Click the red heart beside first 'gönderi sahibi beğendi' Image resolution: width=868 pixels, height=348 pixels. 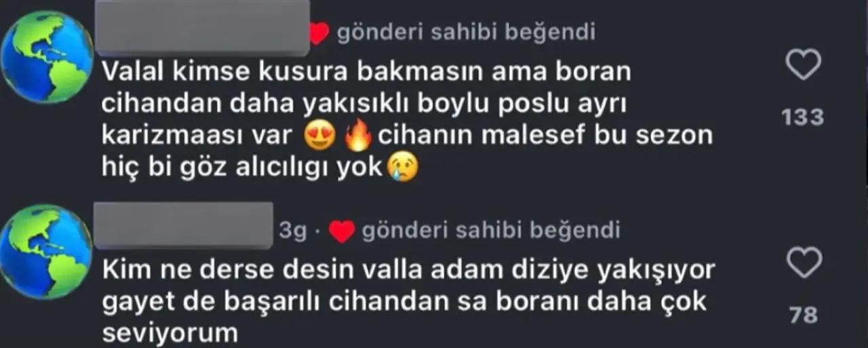pos(319,34)
